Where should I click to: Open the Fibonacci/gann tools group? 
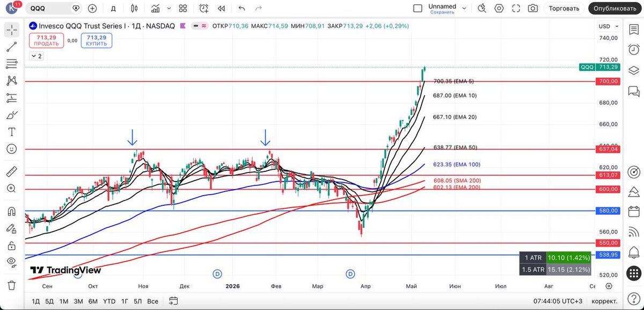[x=11, y=64]
